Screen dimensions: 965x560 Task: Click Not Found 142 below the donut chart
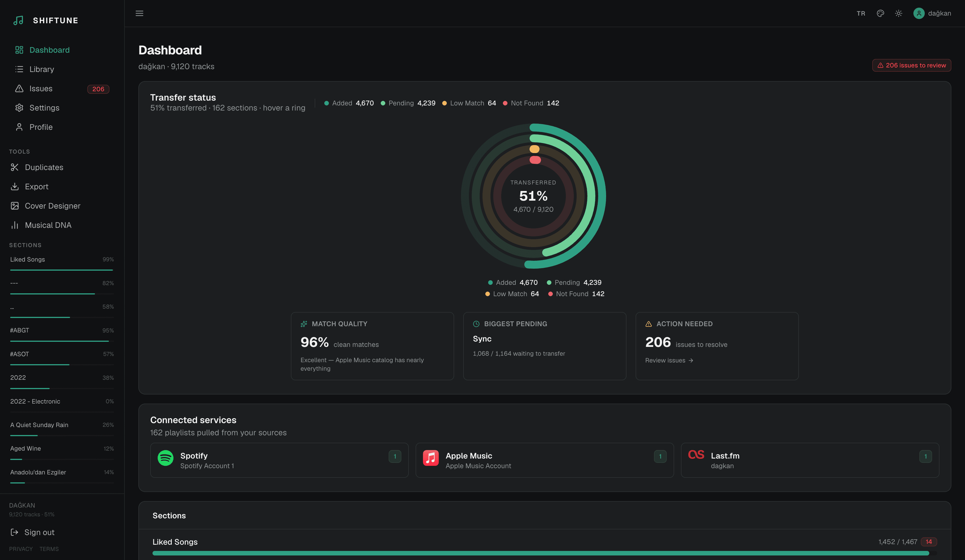tap(576, 294)
